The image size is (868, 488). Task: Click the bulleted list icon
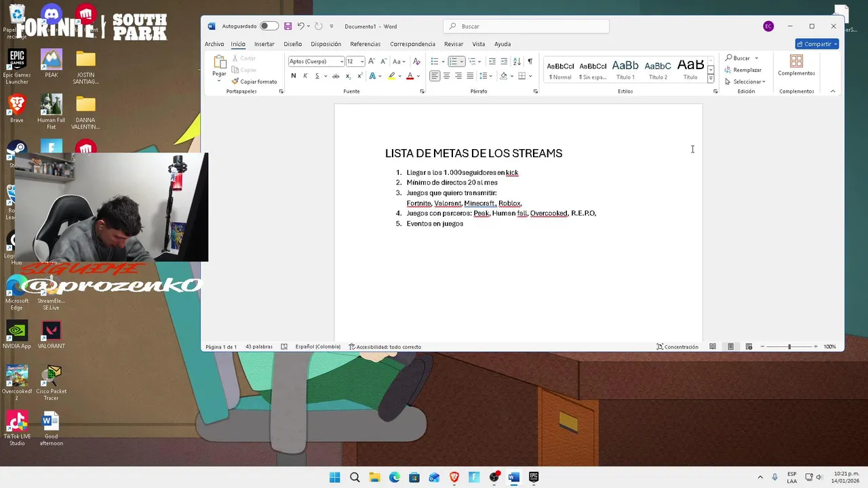[435, 61]
